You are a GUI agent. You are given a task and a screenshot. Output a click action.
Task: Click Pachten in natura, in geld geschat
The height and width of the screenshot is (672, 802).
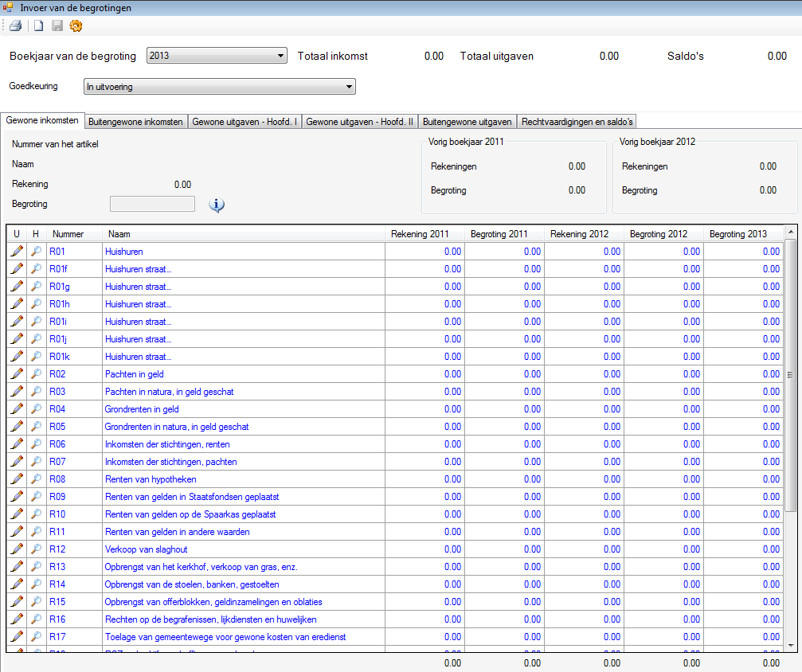click(170, 392)
